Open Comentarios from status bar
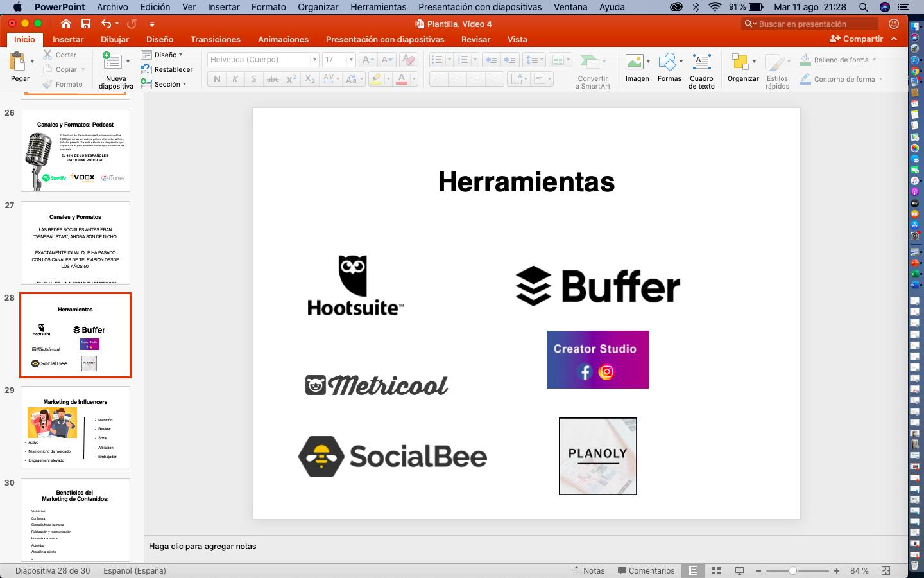 click(646, 570)
